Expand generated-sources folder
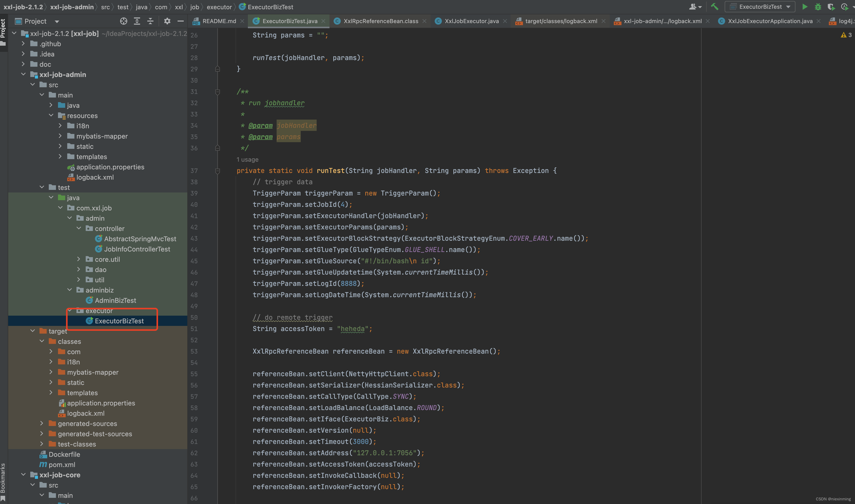 [42, 423]
